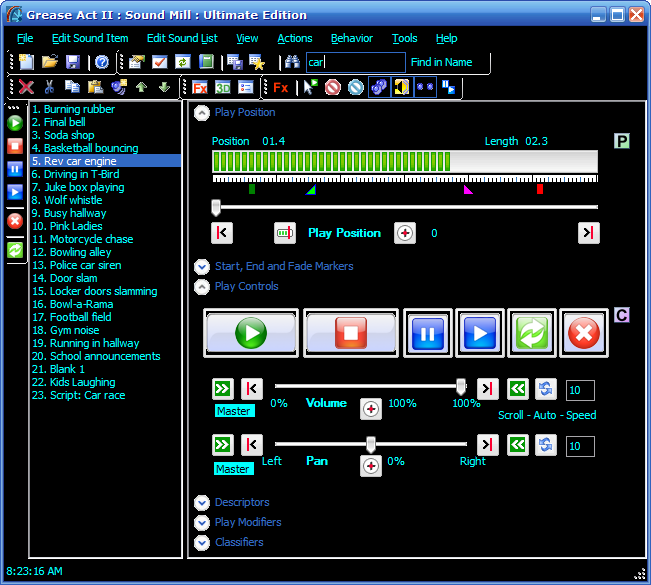The image size is (651, 585).
Task: Expand the Play Modifiers section
Action: pyautogui.click(x=202, y=522)
